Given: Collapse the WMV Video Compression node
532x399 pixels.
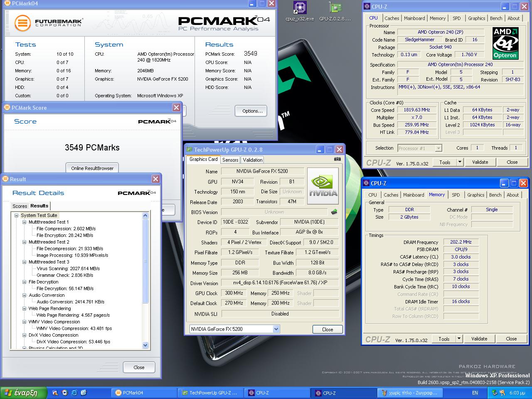Looking at the screenshot, I should coord(25,322).
